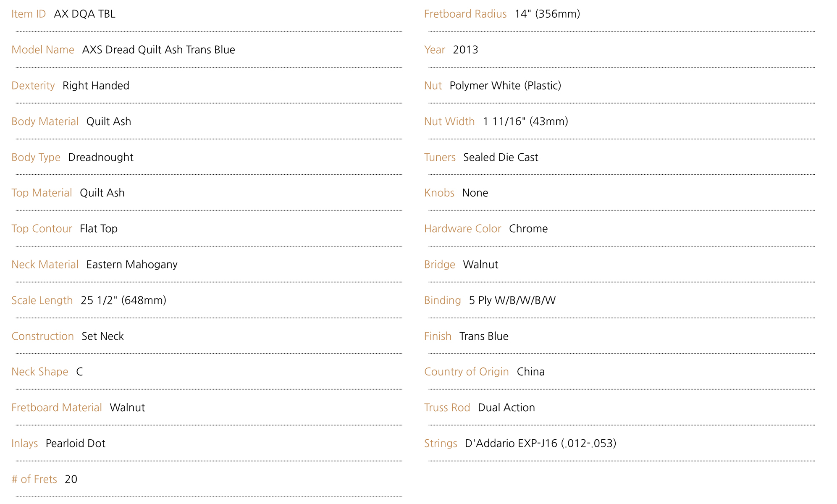Viewport: 837px width, 504px height.
Task: Select the Body Type label
Action: click(x=36, y=157)
